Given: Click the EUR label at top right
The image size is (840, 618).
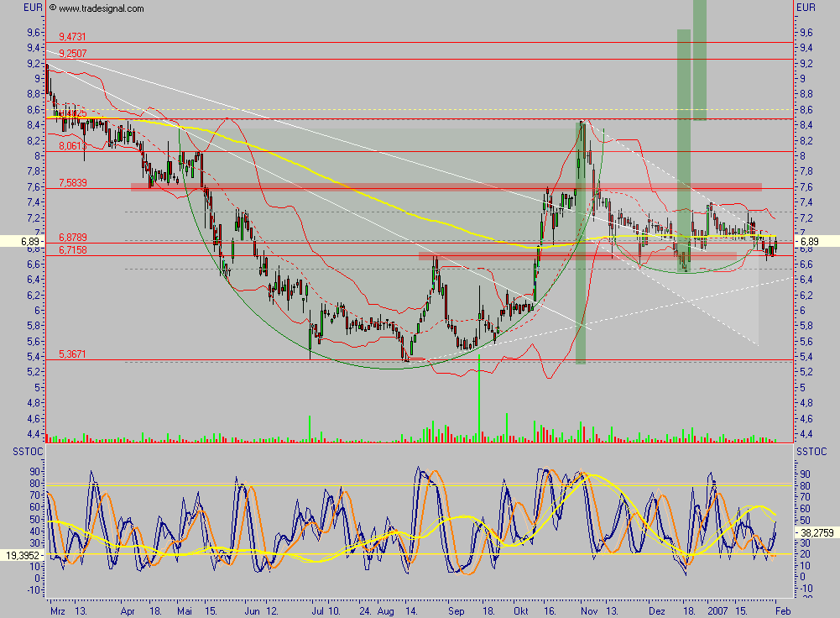Looking at the screenshot, I should [806, 8].
